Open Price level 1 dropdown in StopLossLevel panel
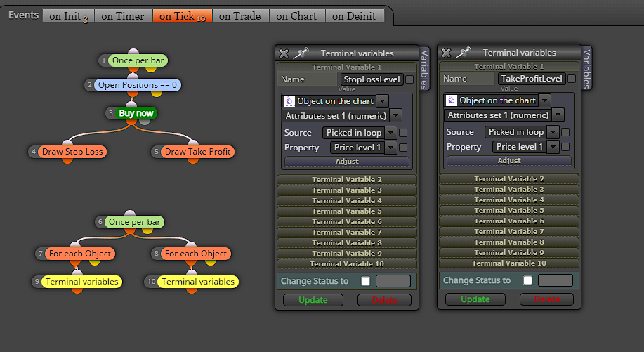Viewport: 644px width, 352px height. (391, 148)
